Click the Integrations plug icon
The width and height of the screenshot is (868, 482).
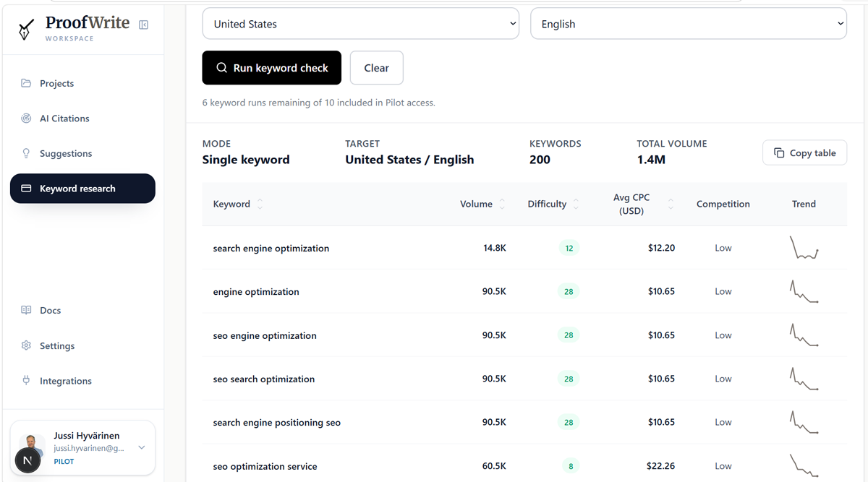(26, 380)
